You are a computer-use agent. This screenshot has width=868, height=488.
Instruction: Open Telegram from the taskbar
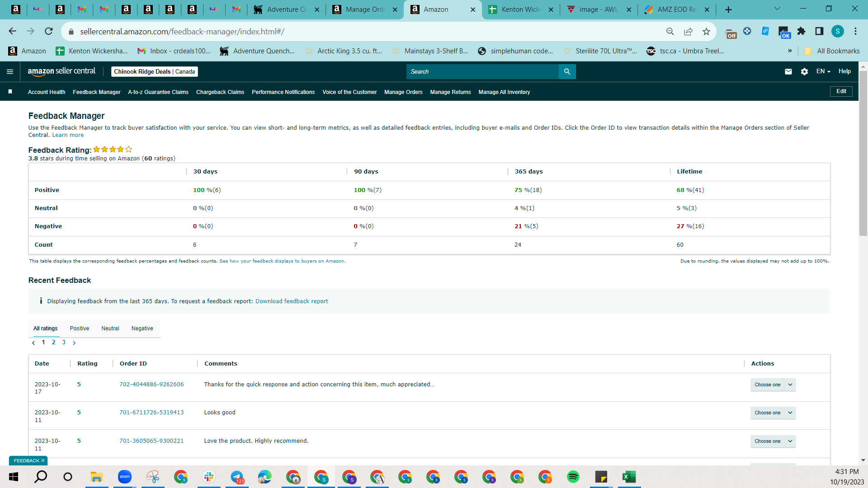coord(237,477)
